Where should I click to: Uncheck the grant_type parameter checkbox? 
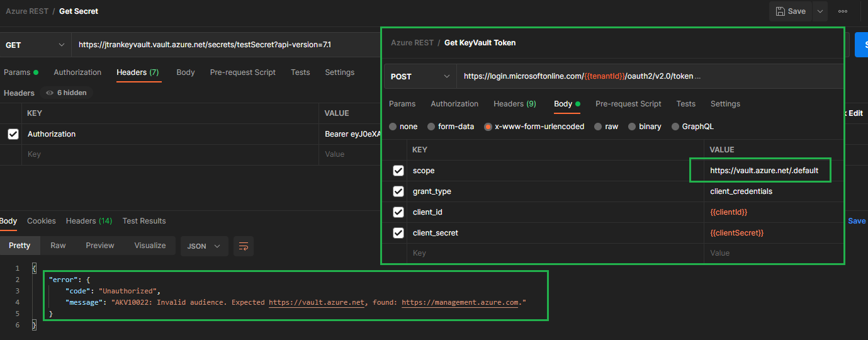pyautogui.click(x=398, y=191)
